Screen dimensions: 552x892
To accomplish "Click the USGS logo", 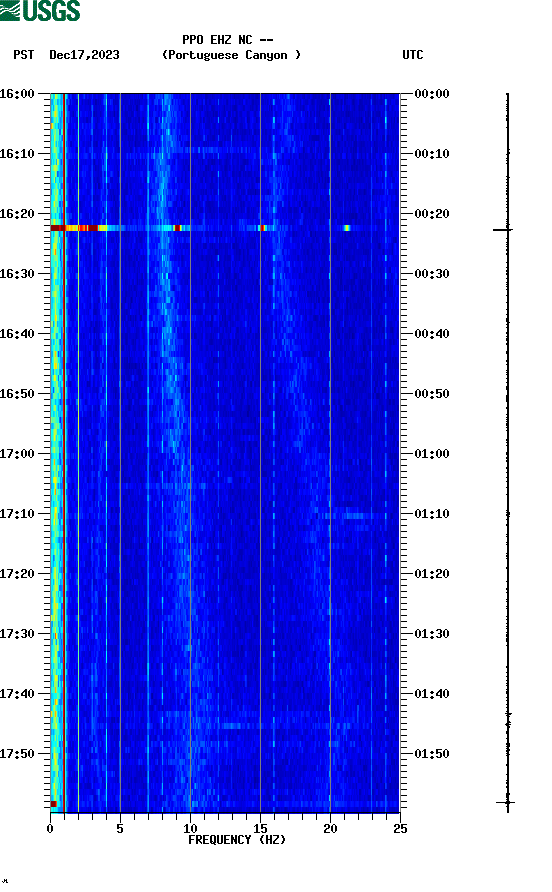I will click(x=40, y=10).
